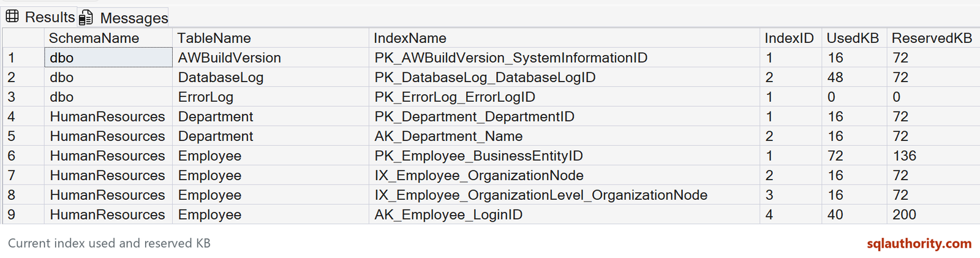Select IX_Employee_OrganizationNode cell

coord(564,175)
